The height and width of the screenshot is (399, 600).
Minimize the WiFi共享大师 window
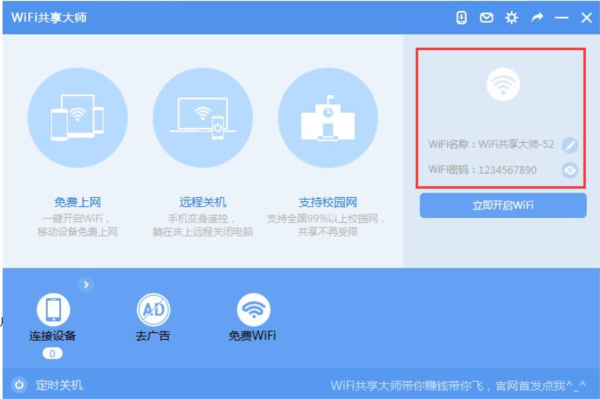click(562, 18)
